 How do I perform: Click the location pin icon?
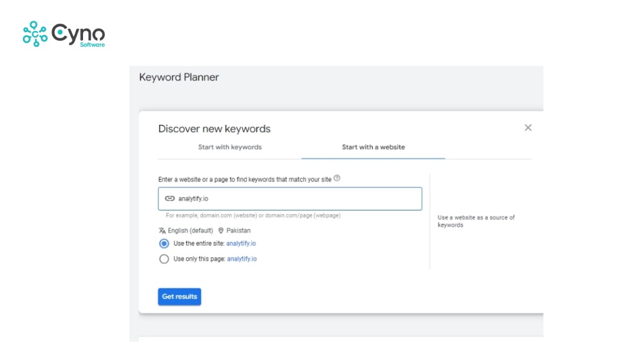tap(221, 230)
